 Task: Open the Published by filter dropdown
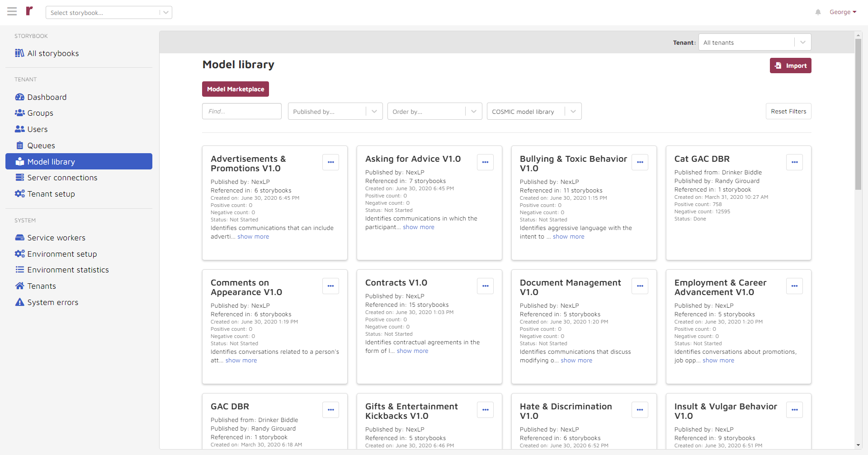(x=335, y=112)
